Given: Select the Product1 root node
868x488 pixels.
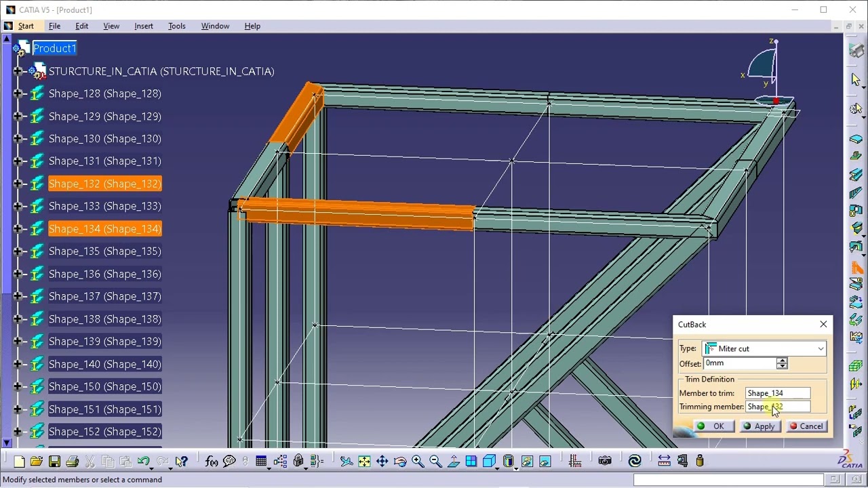Looking at the screenshot, I should (55, 48).
